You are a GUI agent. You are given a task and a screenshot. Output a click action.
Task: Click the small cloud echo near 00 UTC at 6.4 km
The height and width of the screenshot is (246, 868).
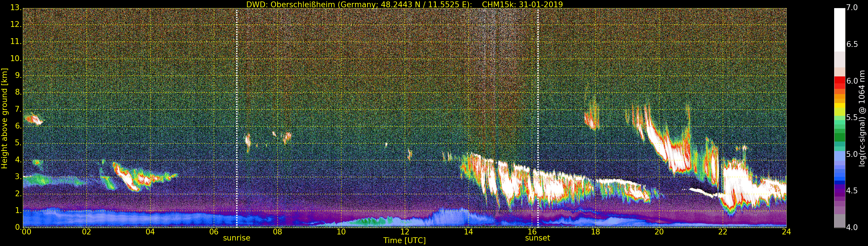[x=34, y=120]
